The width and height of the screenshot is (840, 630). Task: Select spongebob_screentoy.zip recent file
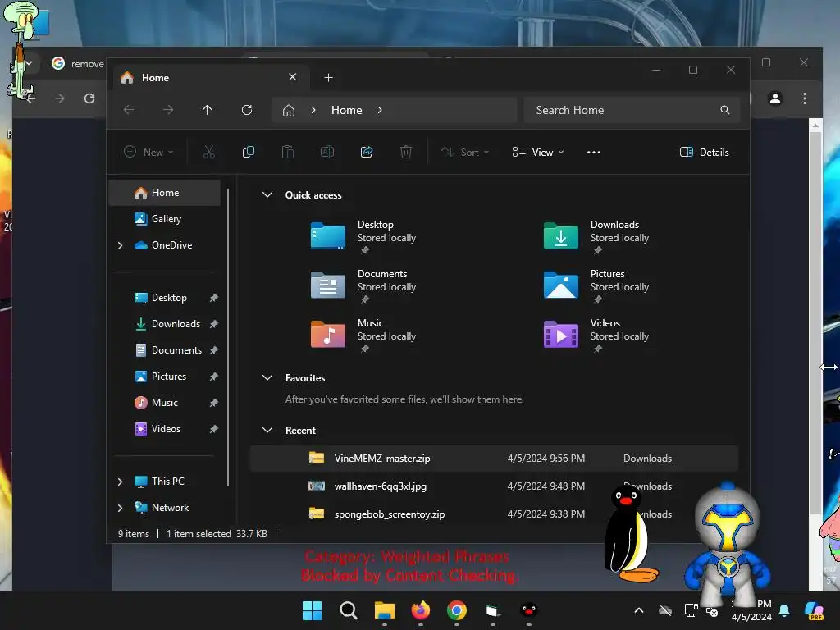pos(493,514)
